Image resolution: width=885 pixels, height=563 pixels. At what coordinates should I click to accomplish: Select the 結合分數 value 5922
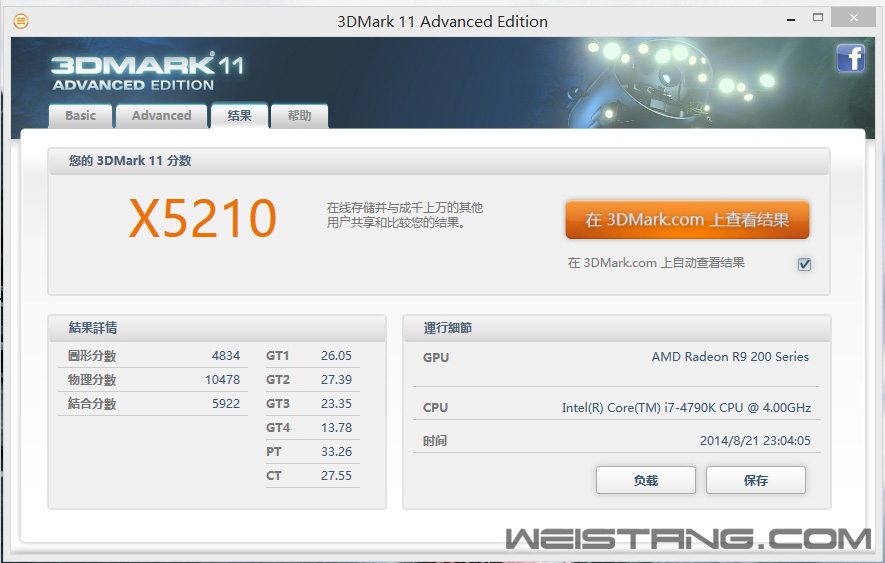(x=226, y=404)
